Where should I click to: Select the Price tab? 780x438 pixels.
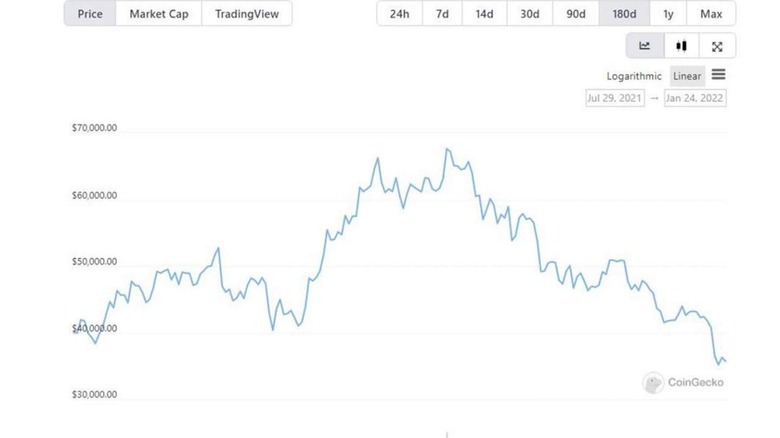tap(90, 14)
